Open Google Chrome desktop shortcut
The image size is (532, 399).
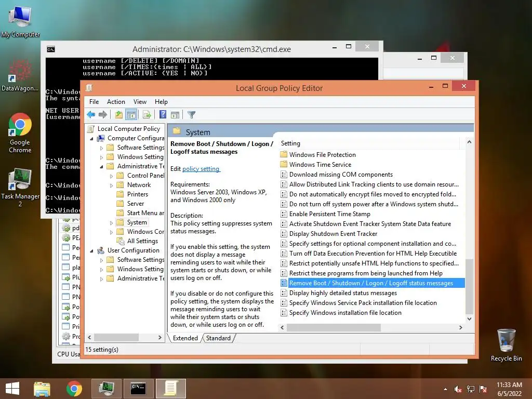(x=20, y=133)
